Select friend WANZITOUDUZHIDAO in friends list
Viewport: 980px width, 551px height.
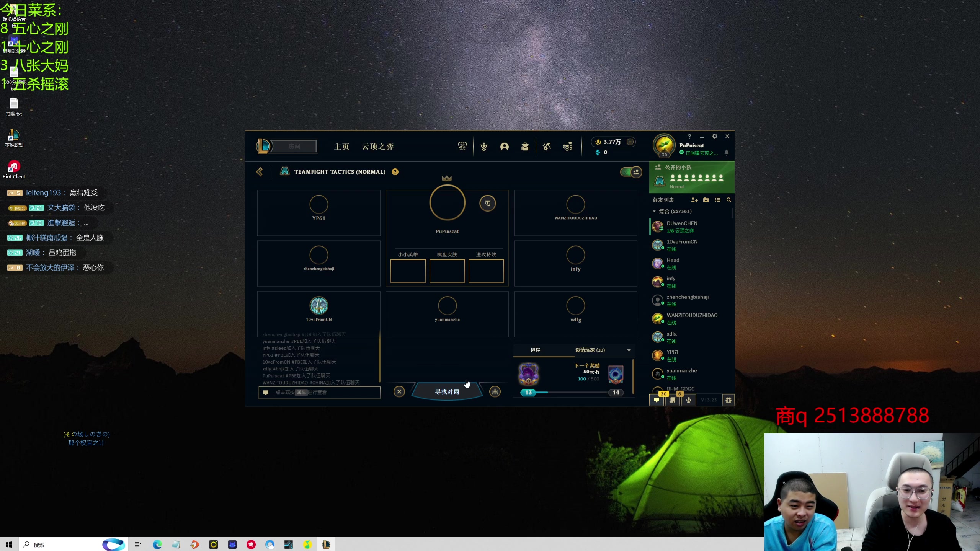tap(691, 319)
